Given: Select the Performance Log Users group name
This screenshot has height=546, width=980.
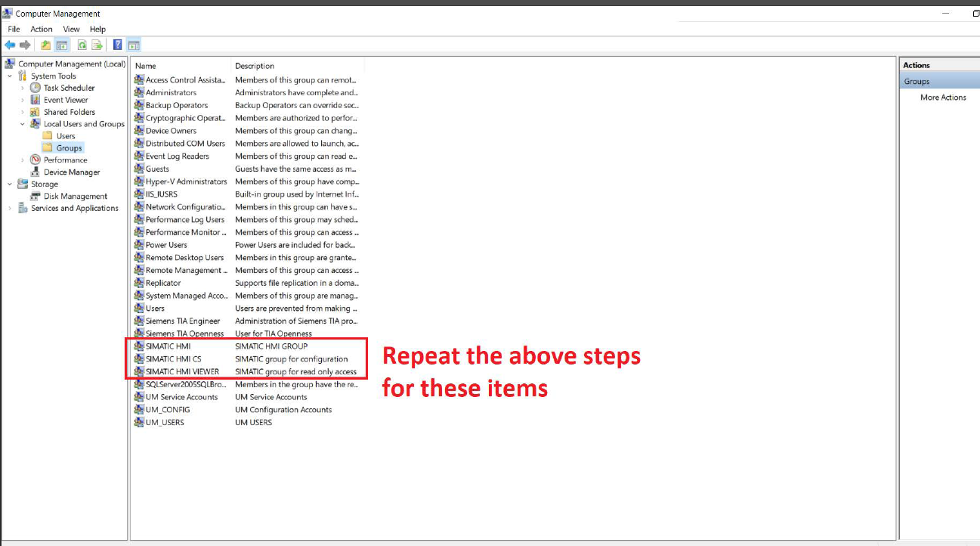Looking at the screenshot, I should click(185, 220).
